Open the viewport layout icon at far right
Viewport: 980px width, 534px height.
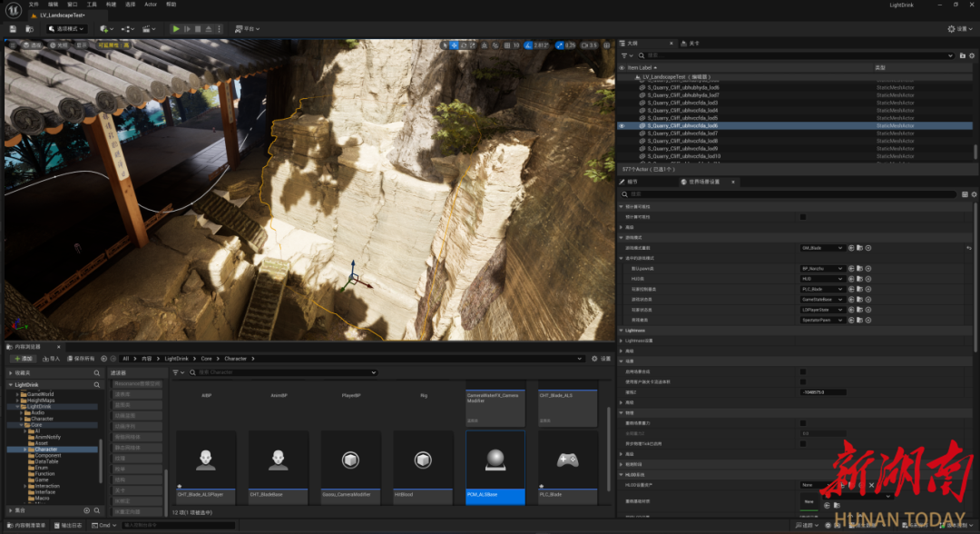606,45
